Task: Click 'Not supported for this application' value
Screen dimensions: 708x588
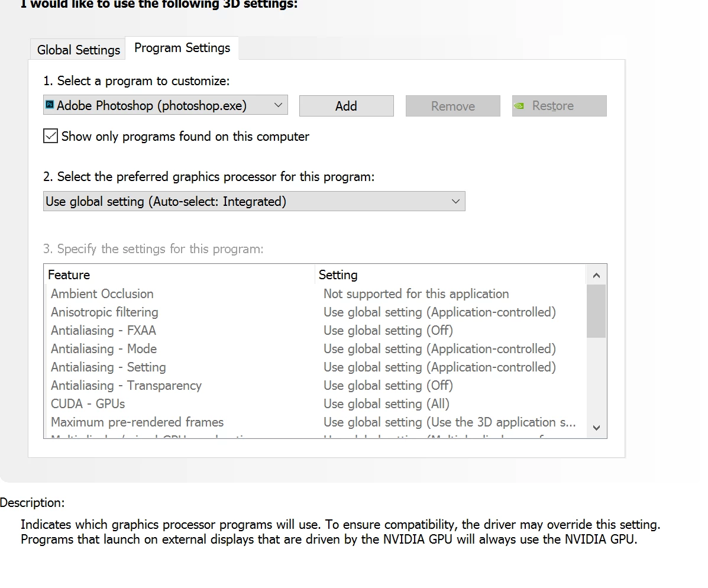Action: (416, 293)
